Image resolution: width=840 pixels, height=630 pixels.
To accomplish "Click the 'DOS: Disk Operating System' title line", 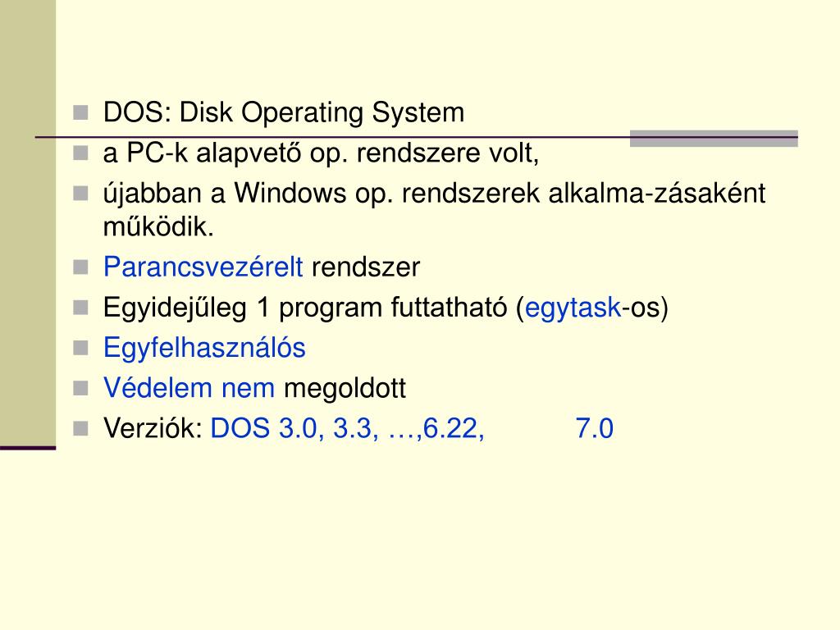I will pos(283,113).
